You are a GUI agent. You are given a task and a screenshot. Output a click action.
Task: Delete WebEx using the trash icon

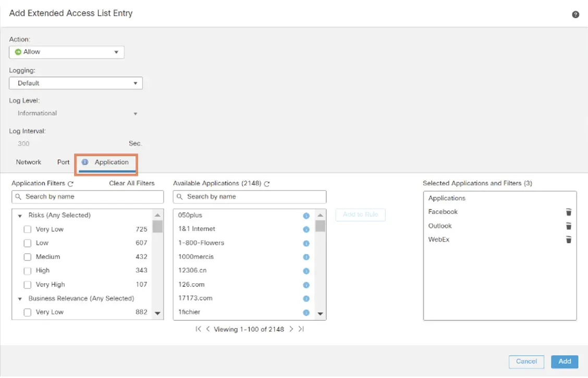point(568,240)
